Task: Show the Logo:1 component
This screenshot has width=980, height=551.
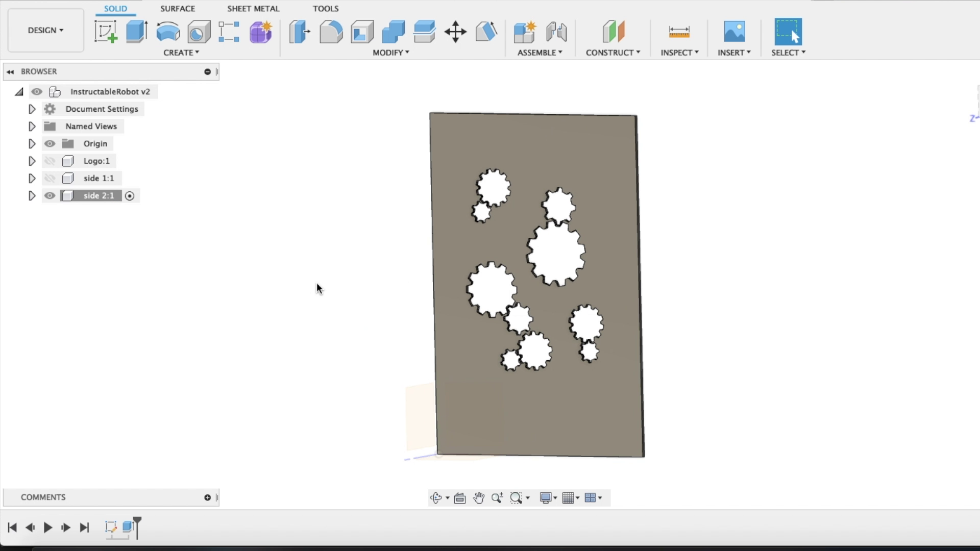Action: (50, 161)
